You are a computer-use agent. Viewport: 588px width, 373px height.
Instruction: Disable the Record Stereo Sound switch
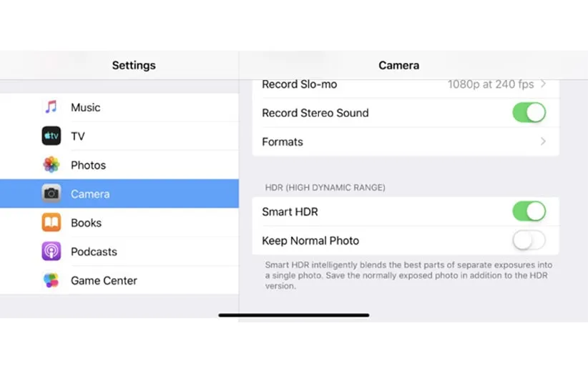(x=529, y=112)
